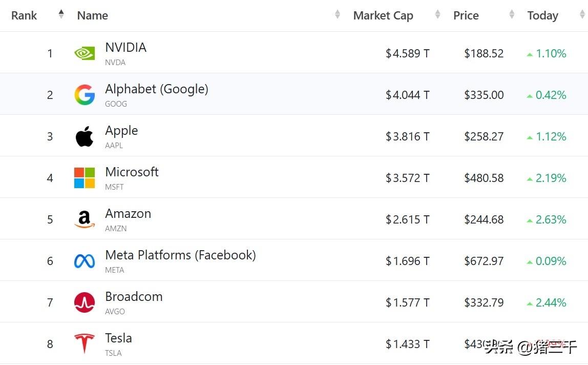Click the Broadcom red logo
The image size is (588, 365).
click(x=85, y=303)
